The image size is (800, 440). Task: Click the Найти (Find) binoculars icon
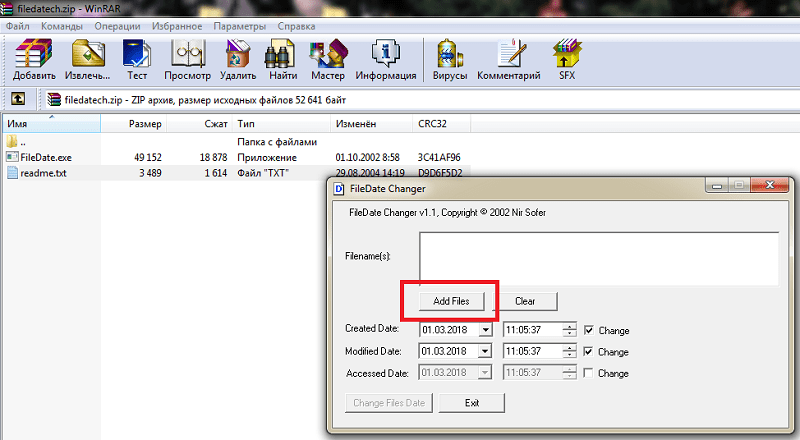tap(280, 54)
